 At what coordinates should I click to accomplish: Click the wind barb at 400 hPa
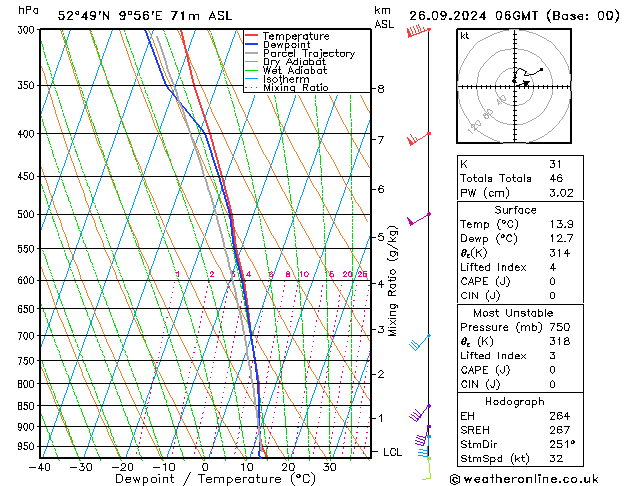pyautogui.click(x=418, y=139)
